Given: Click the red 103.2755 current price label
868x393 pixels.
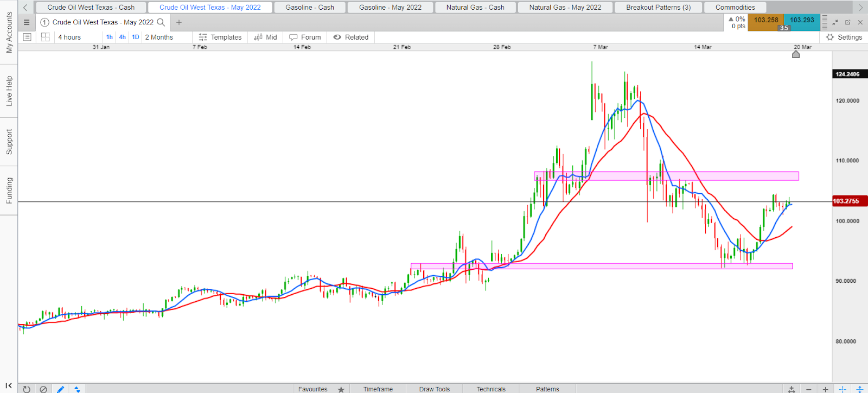Looking at the screenshot, I should pos(850,201).
